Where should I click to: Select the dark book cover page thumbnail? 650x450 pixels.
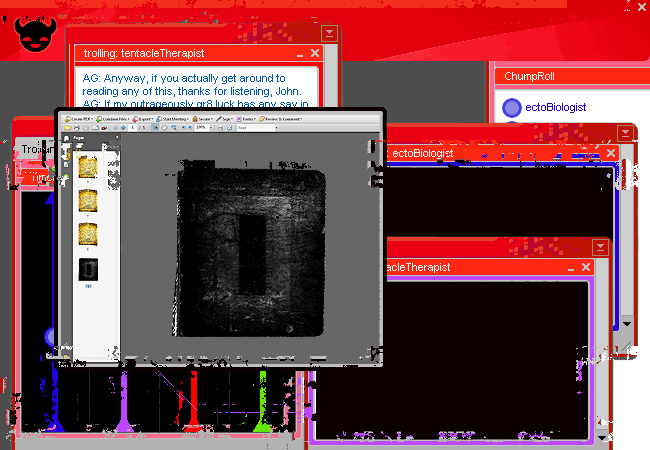(88, 270)
